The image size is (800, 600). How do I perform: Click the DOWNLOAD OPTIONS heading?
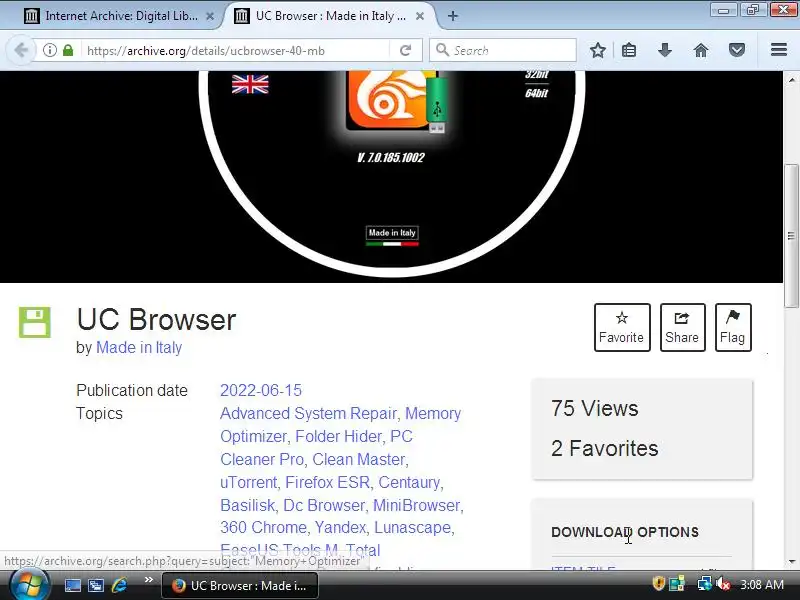click(x=625, y=532)
